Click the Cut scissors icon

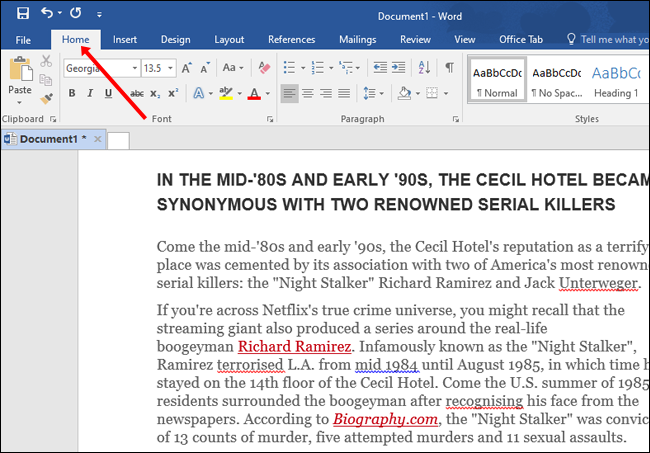coord(46,61)
